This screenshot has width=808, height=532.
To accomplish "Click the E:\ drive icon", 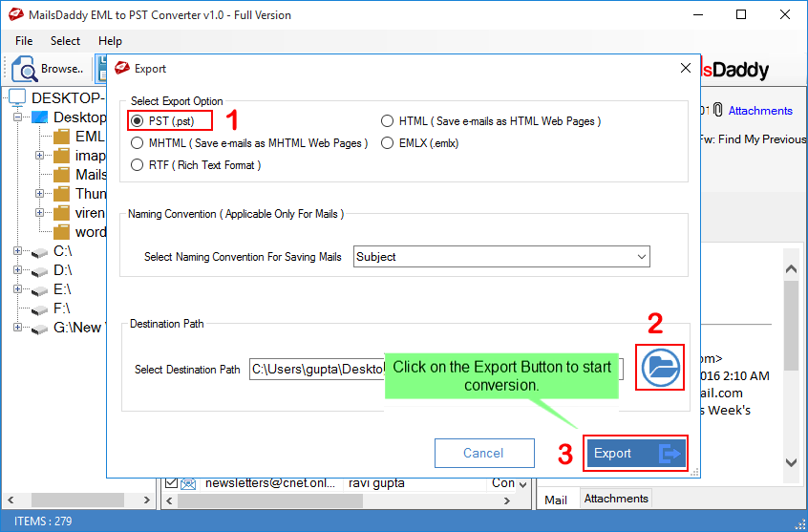I will (x=40, y=290).
